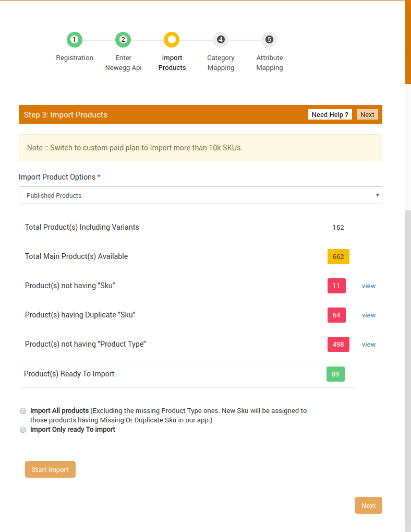Open the Import Product Options dropdown

coord(200,195)
